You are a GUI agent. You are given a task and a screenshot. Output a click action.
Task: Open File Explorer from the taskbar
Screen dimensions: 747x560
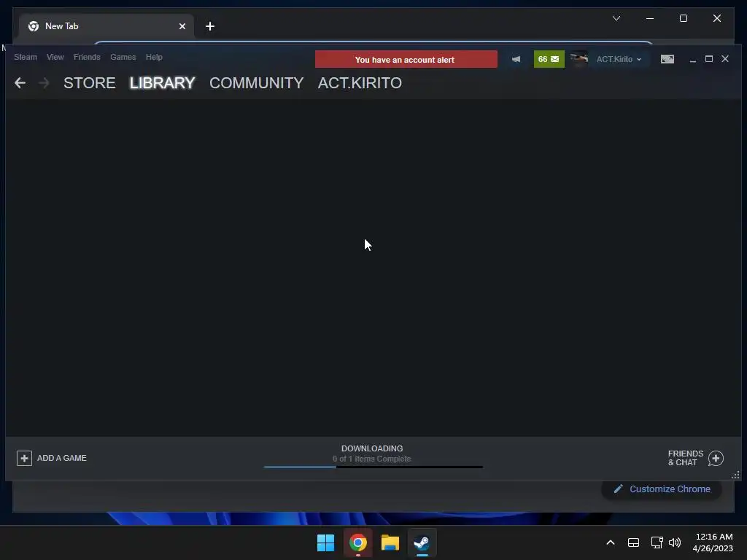[x=390, y=542]
